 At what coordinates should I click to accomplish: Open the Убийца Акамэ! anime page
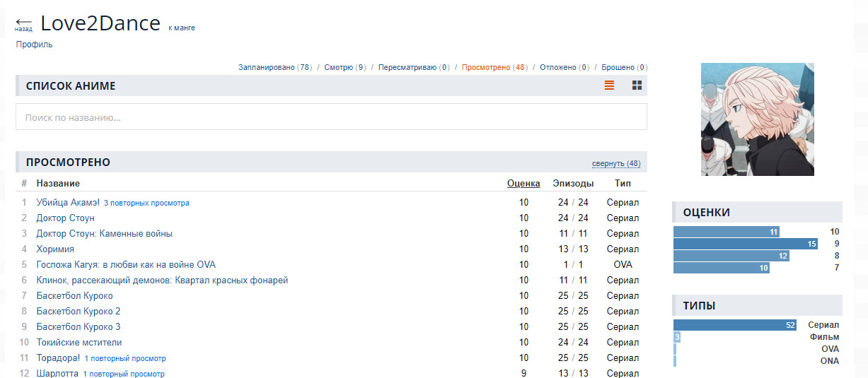68,203
